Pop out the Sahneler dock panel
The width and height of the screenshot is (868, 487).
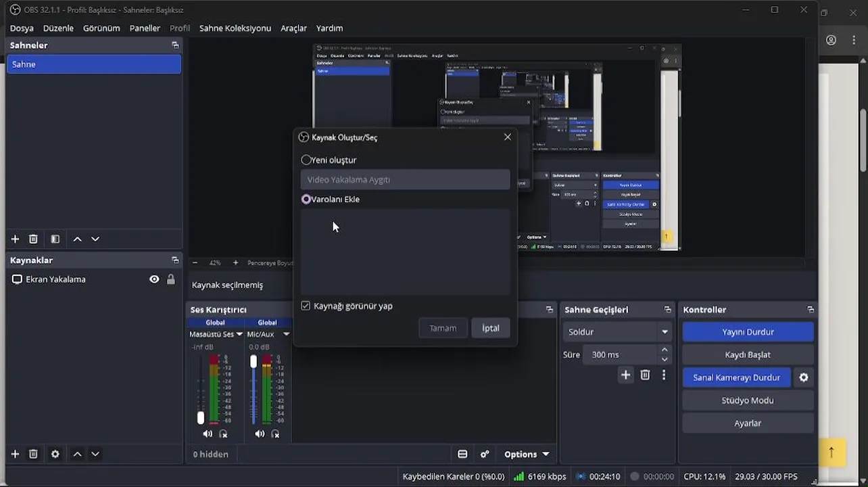[x=175, y=45]
